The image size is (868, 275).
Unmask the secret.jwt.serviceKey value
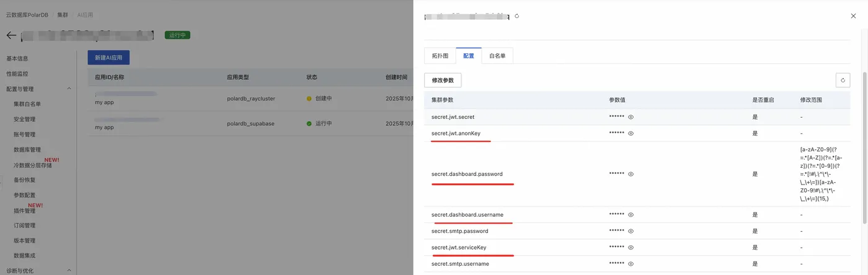click(x=631, y=248)
